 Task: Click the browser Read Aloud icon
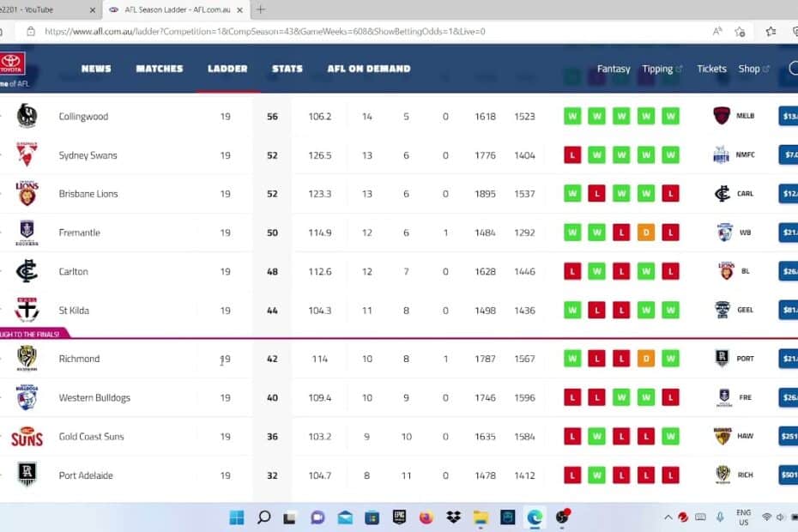[x=717, y=32]
